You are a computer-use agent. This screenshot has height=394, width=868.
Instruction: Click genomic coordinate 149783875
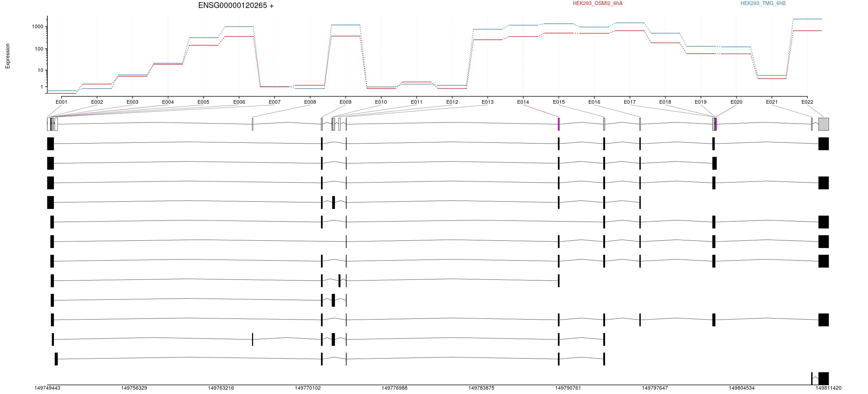point(481,388)
